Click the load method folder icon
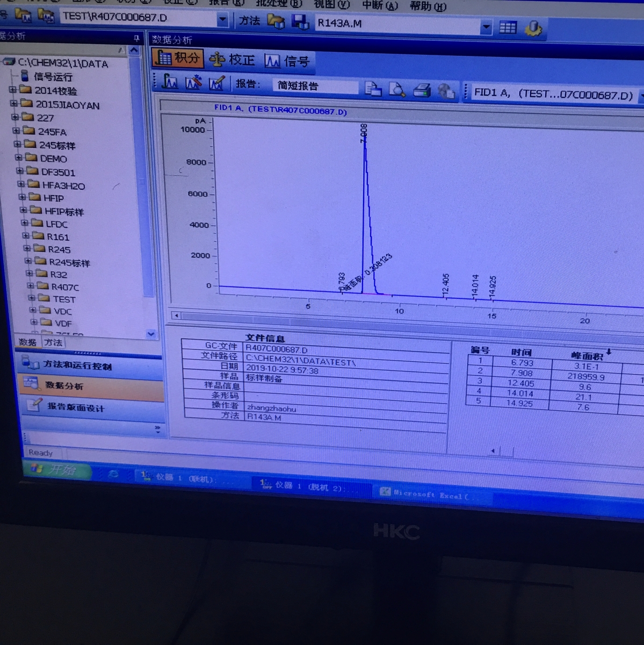 (276, 21)
